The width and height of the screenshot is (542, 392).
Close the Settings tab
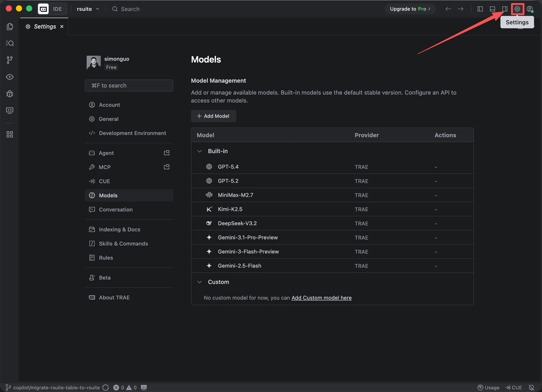(x=62, y=27)
